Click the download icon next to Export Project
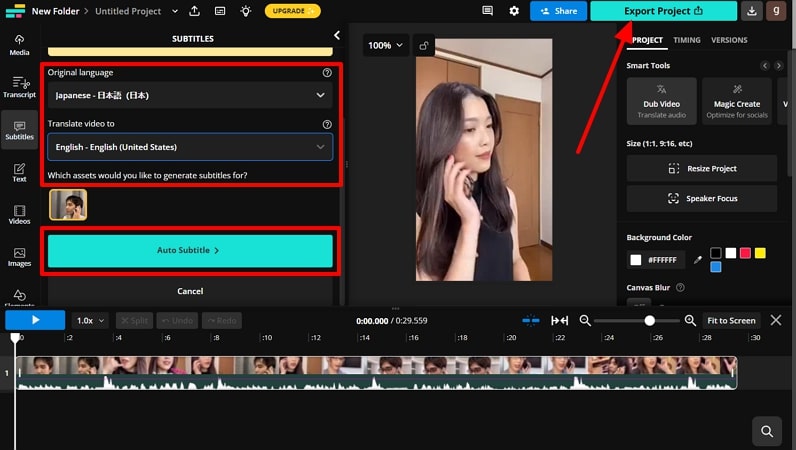Image resolution: width=796 pixels, height=450 pixels. [753, 11]
